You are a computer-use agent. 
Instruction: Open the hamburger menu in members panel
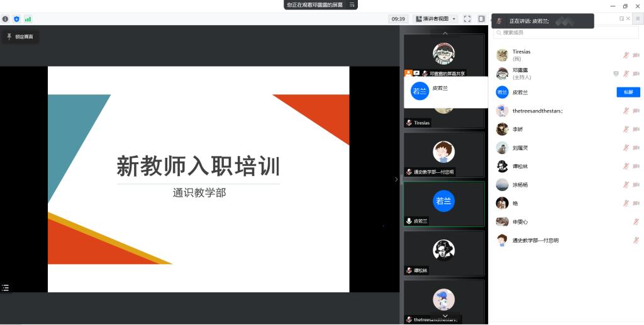[x=637, y=19]
